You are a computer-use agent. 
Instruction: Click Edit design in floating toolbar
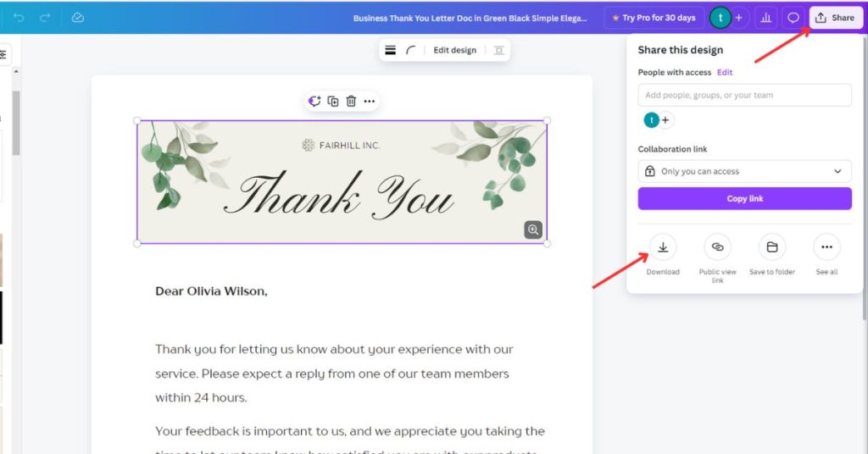[454, 50]
